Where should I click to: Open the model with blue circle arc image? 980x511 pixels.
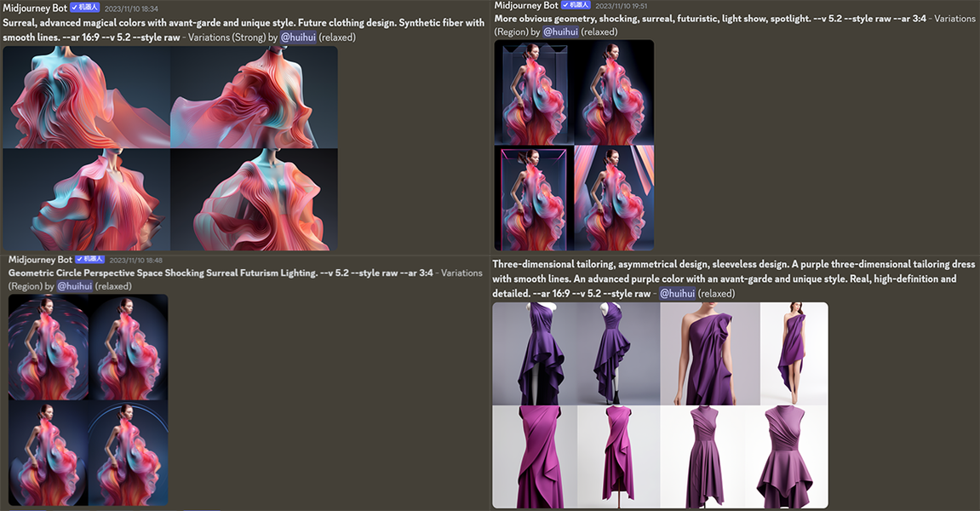[128, 453]
